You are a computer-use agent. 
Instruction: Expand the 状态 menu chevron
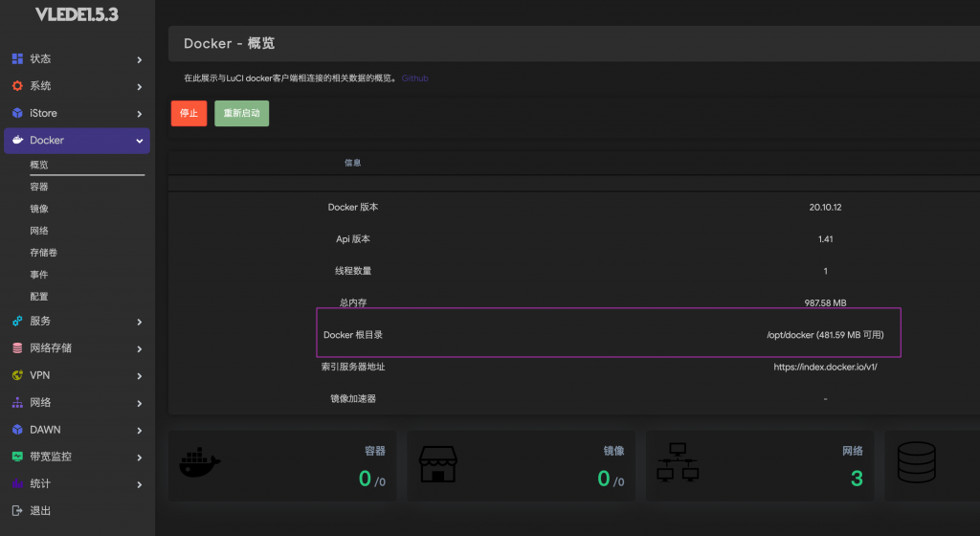140,60
